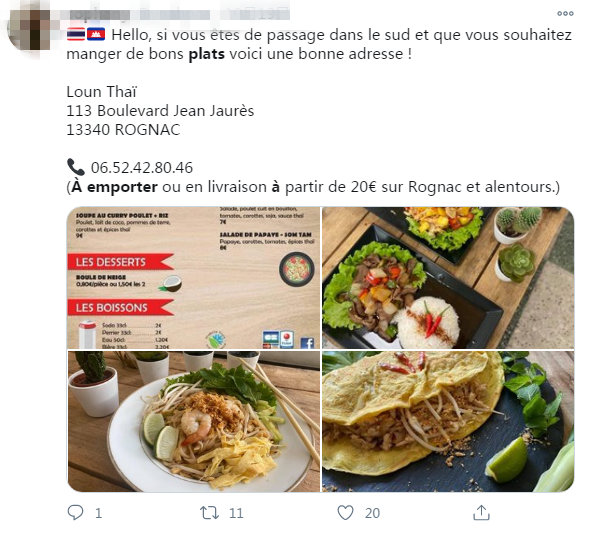This screenshot has width=590, height=541.
Task: Retweet this post using arrows icon
Action: click(209, 513)
